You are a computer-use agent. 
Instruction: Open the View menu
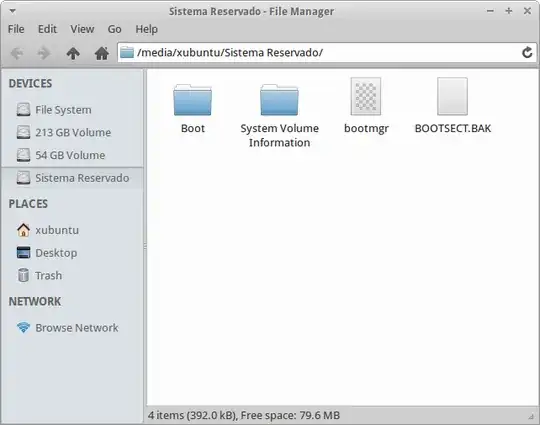82,29
